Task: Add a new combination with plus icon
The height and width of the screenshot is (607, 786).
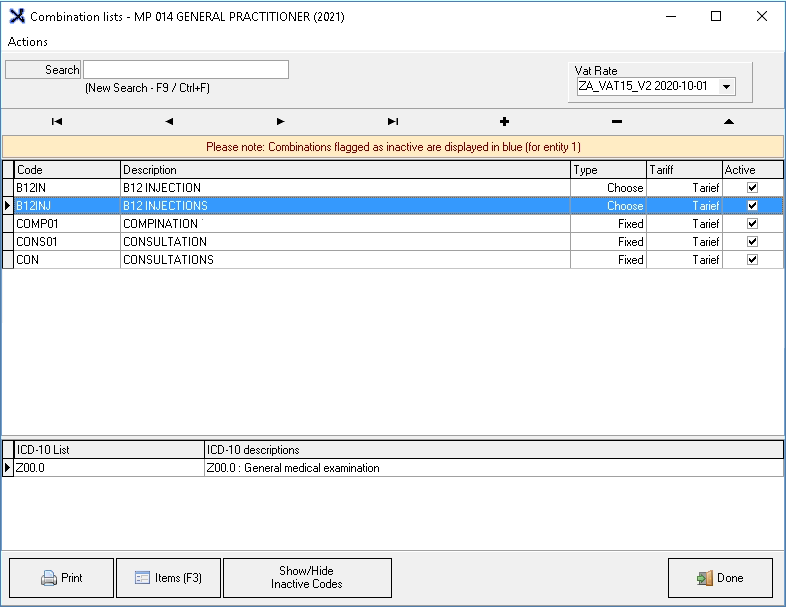Action: (x=504, y=121)
